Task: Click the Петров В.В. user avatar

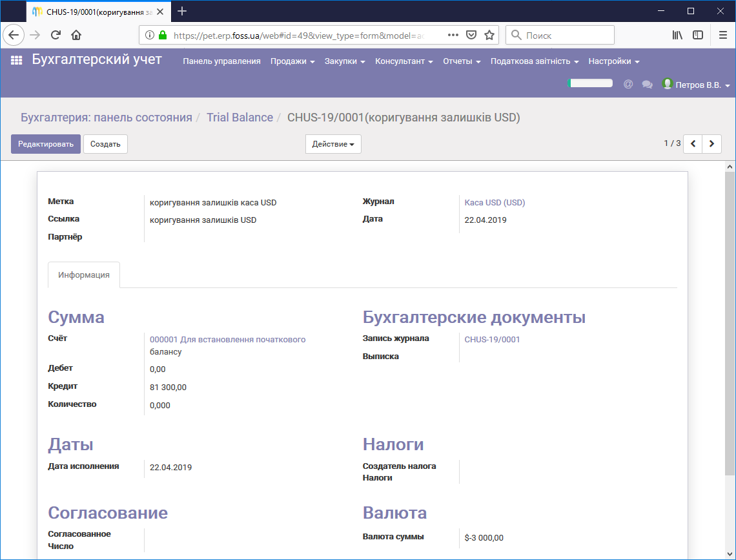Action: pyautogui.click(x=668, y=83)
